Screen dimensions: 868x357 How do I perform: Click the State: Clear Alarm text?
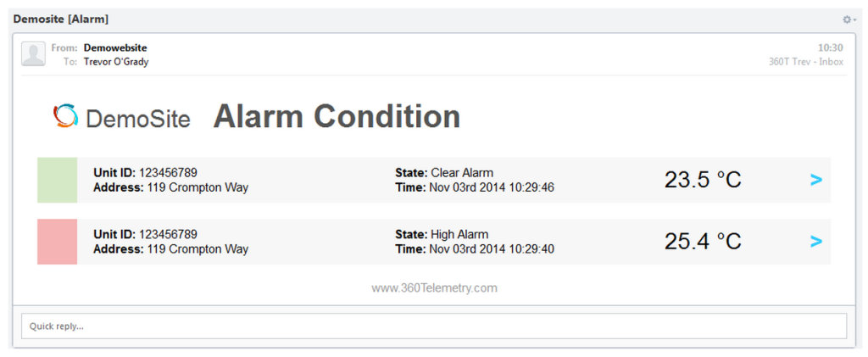click(444, 173)
